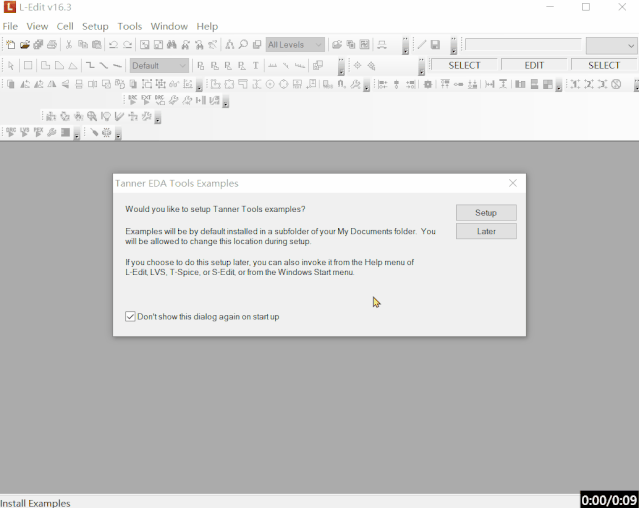Open the Tools menu
Viewport: 639px width, 508px height.
click(130, 26)
